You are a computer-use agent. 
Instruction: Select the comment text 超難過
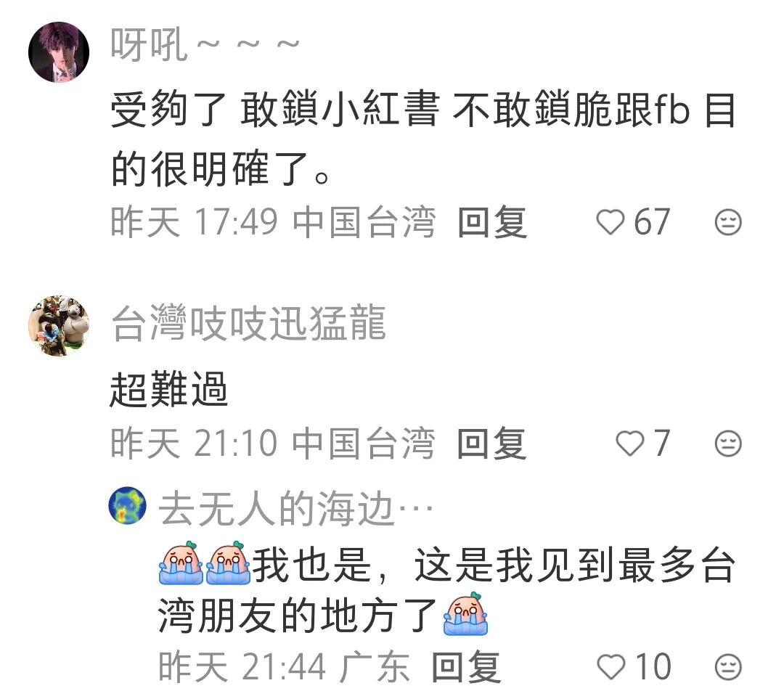coord(169,390)
